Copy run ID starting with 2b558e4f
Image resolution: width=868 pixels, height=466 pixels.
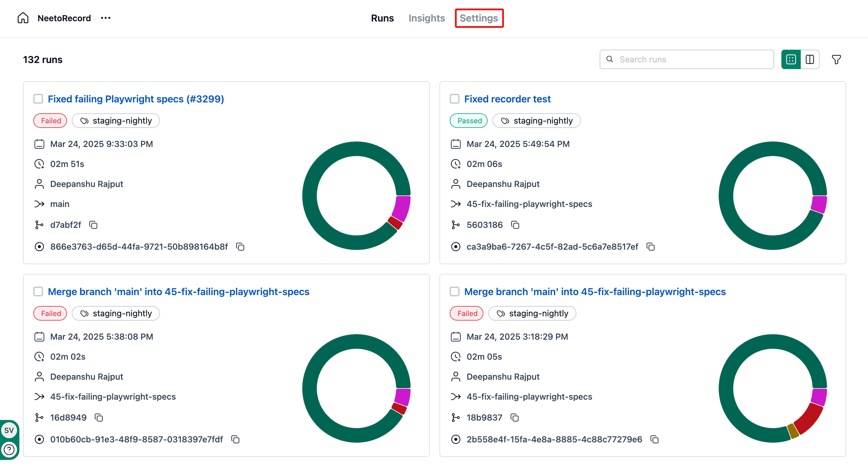[x=654, y=439]
